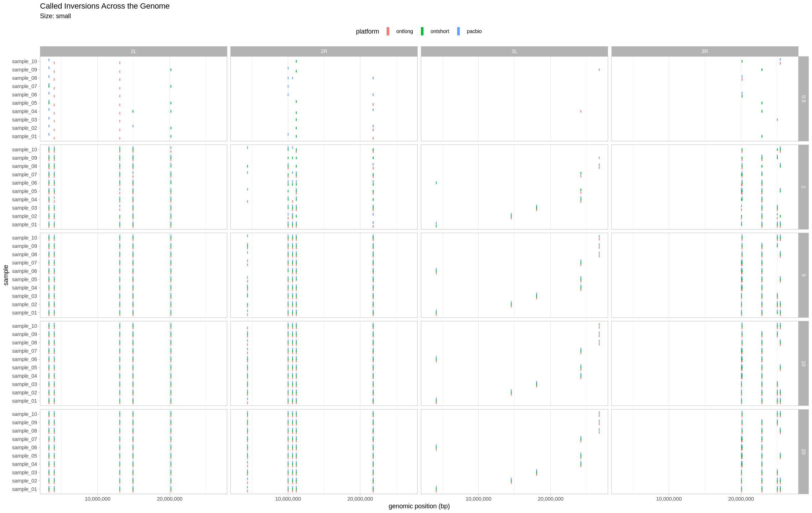Viewport: 812px width, 513px height.
Task: Click the 0.5 row facet strip
Action: (803, 99)
